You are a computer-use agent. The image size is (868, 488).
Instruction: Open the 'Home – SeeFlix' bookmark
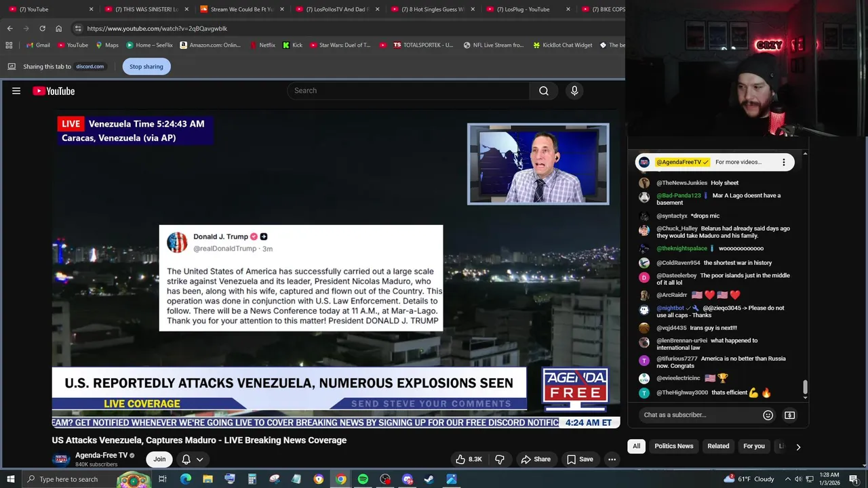pos(149,45)
